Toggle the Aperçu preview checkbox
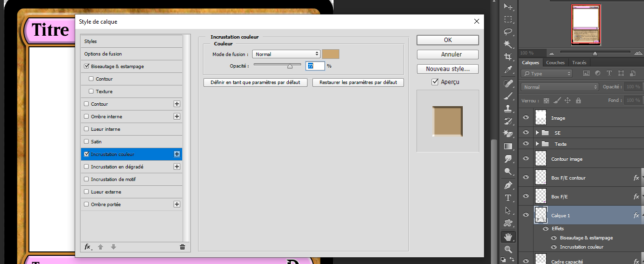The height and width of the screenshot is (264, 644). (x=435, y=82)
